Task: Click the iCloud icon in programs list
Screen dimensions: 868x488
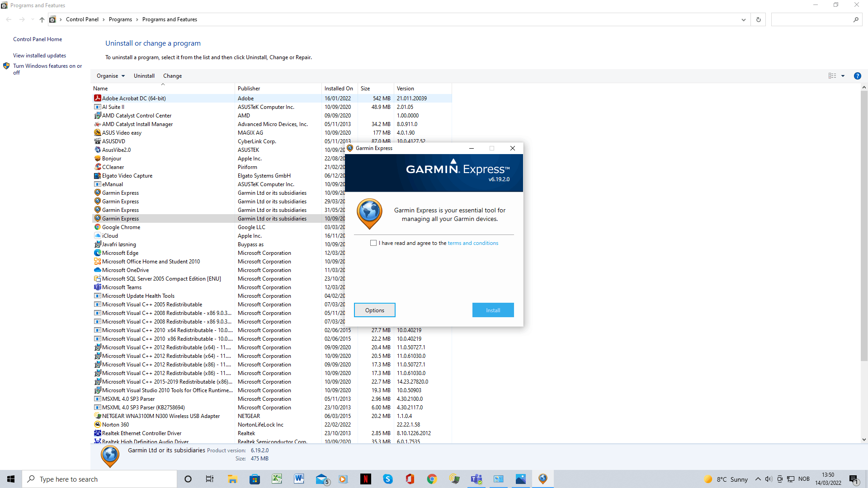Action: pos(97,235)
